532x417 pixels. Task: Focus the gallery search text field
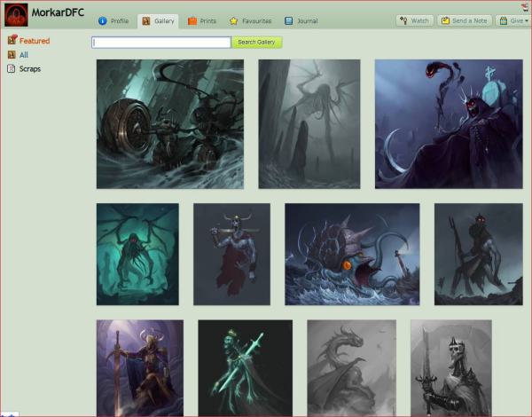click(160, 42)
